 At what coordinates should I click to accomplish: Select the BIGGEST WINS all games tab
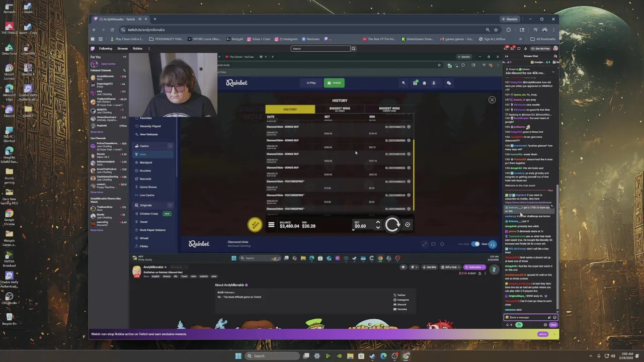click(x=340, y=109)
